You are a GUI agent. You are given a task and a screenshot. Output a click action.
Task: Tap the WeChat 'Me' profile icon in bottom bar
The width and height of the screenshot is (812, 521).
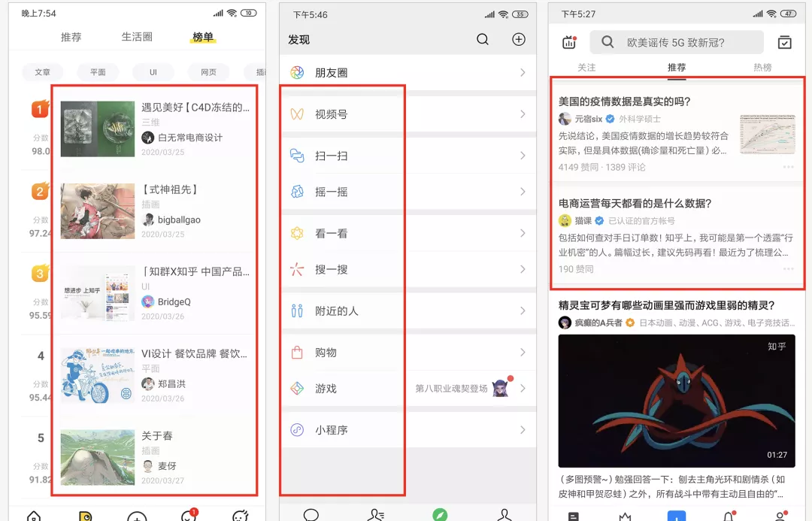coord(504,515)
